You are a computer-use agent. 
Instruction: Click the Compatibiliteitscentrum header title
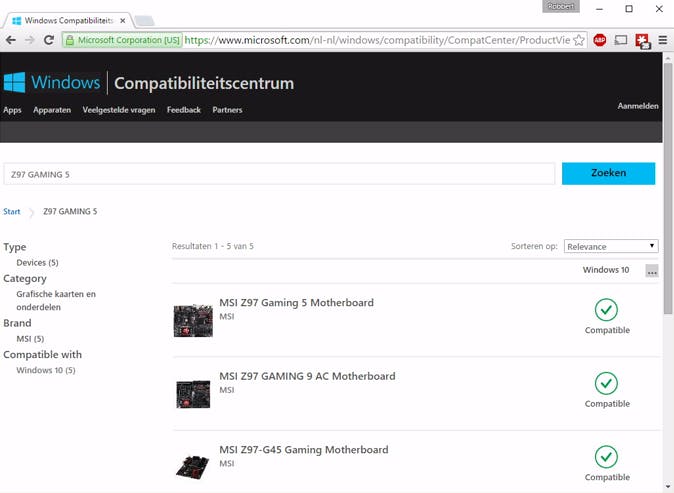tap(204, 83)
